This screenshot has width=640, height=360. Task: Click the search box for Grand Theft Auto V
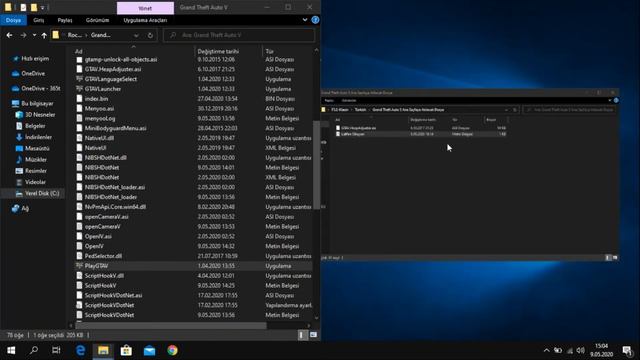tap(239, 36)
